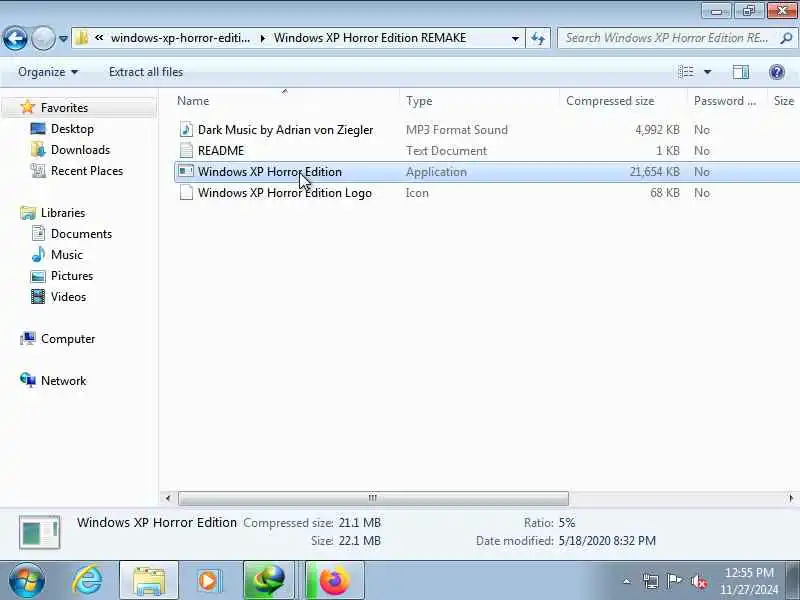Click the scrollbar right arrow
800x600 pixels.
pyautogui.click(x=791, y=498)
